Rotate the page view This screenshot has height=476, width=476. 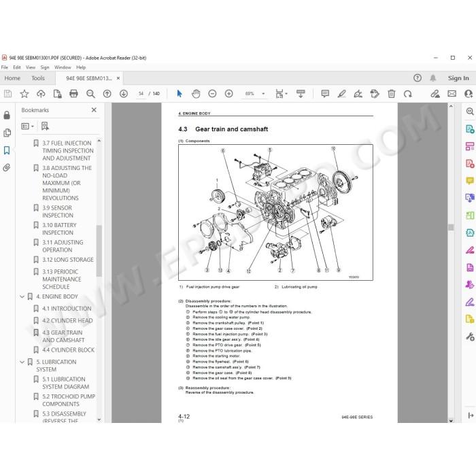coord(408,94)
